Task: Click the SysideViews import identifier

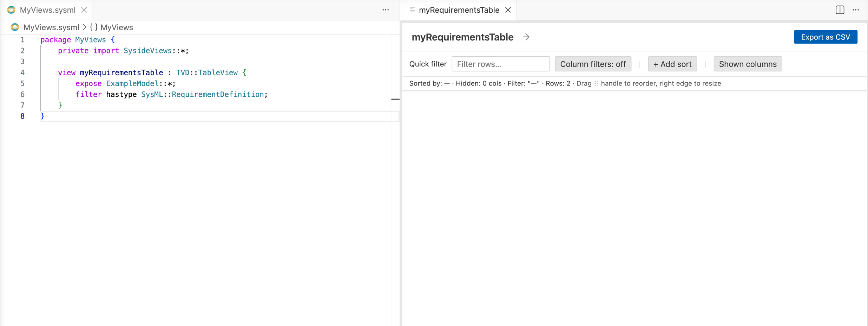Action: click(x=147, y=51)
